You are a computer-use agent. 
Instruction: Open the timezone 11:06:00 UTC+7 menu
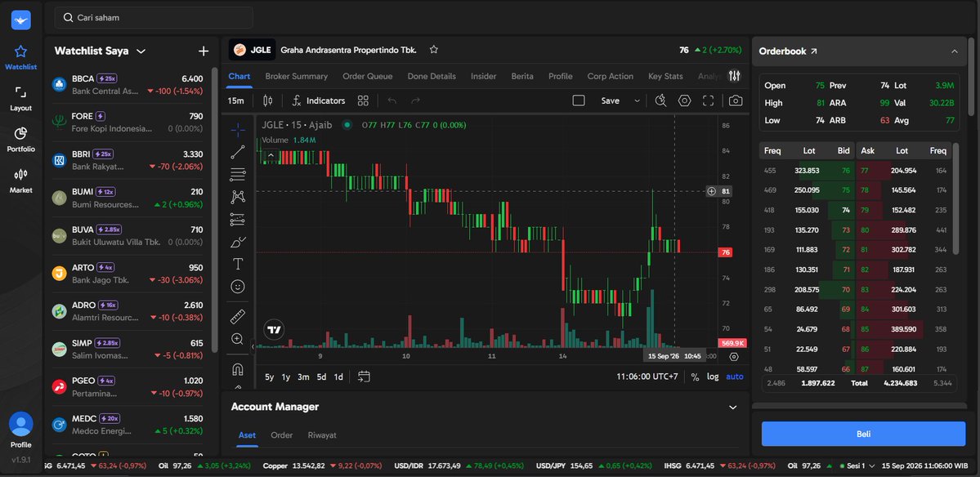pyautogui.click(x=647, y=377)
